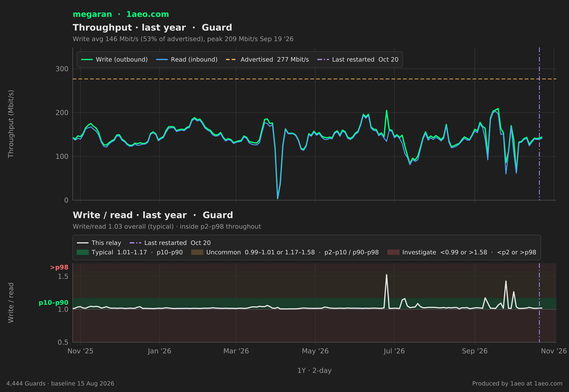Click the Mar '26 axis tick label
The width and height of the screenshot is (569, 392).
tap(236, 351)
